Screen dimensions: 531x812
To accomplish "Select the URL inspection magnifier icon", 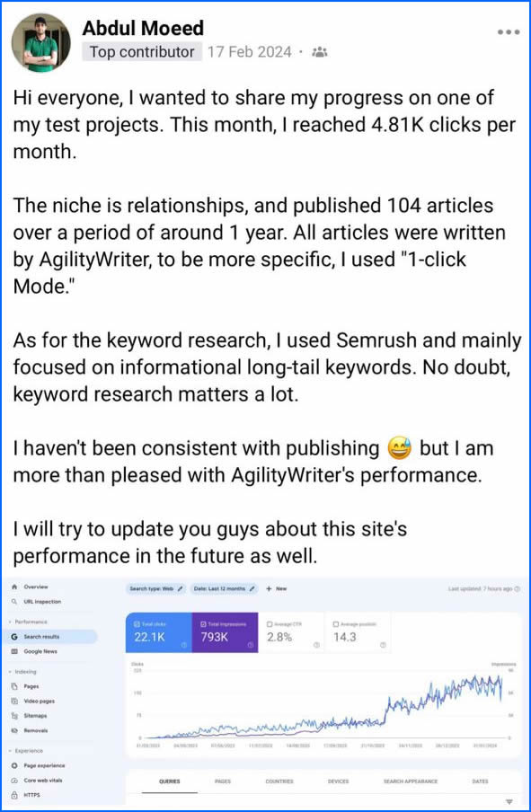I will (x=14, y=600).
